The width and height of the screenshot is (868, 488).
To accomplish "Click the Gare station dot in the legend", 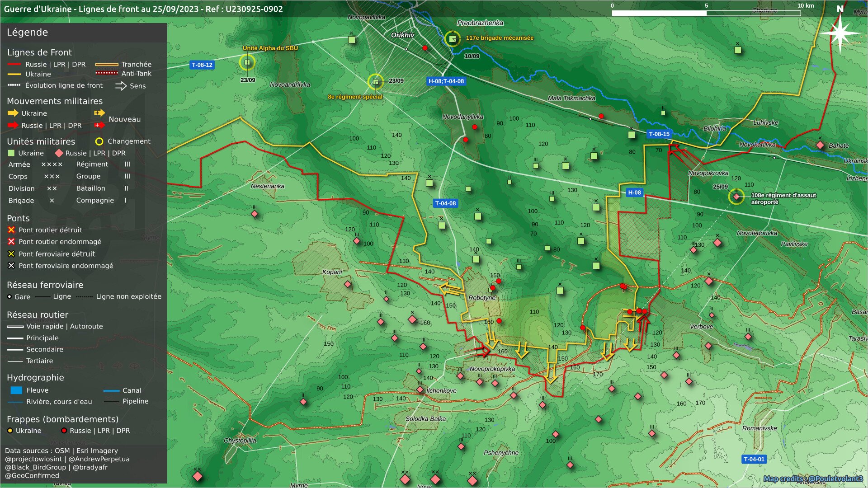I will pos(9,297).
